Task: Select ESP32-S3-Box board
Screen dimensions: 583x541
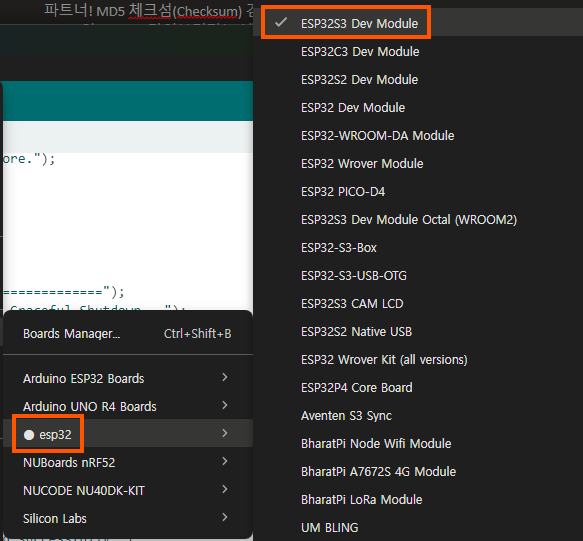Action: click(x=418, y=248)
